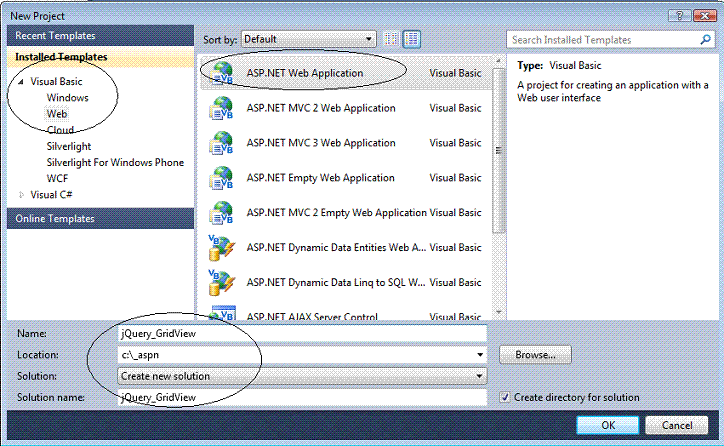The height and width of the screenshot is (446, 724).
Task: Click the ASP.NET Web Application template icon
Action: (x=222, y=73)
